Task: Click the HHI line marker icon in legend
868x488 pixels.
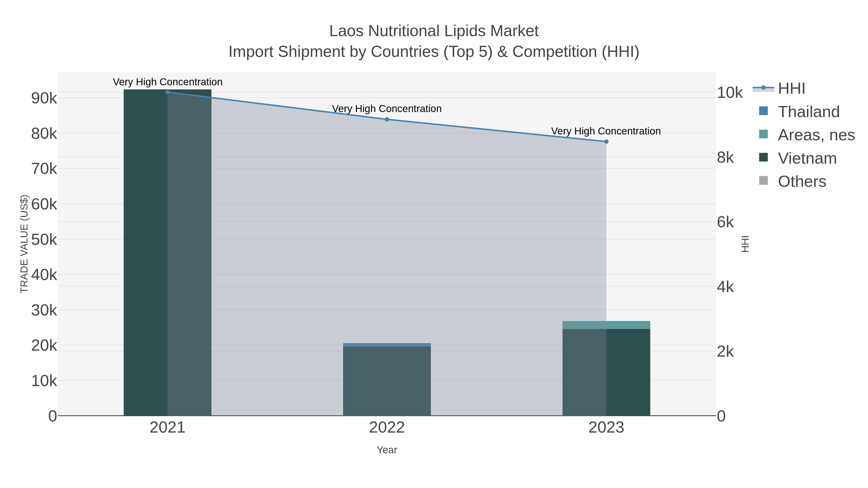Action: tap(763, 88)
